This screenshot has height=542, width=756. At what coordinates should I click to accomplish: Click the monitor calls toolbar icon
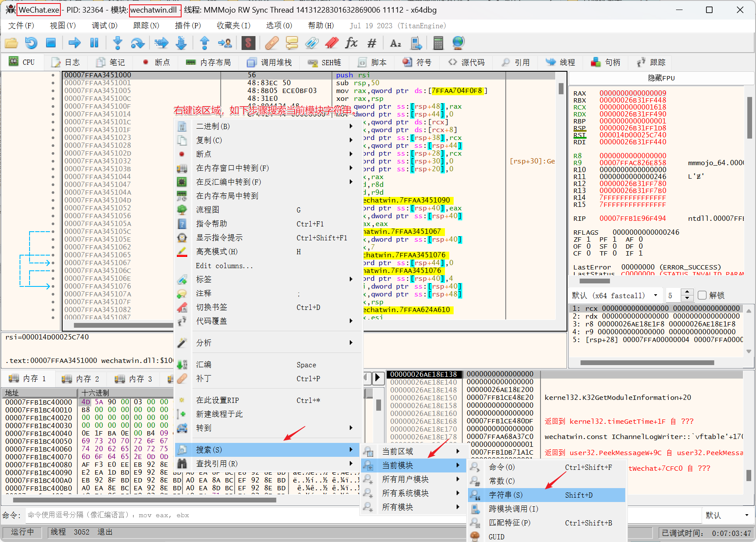pos(416,43)
